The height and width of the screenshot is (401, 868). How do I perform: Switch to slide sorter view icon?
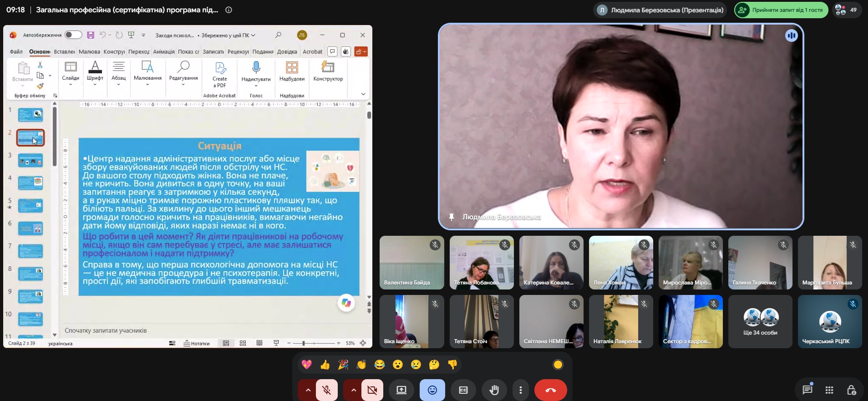coord(243,343)
